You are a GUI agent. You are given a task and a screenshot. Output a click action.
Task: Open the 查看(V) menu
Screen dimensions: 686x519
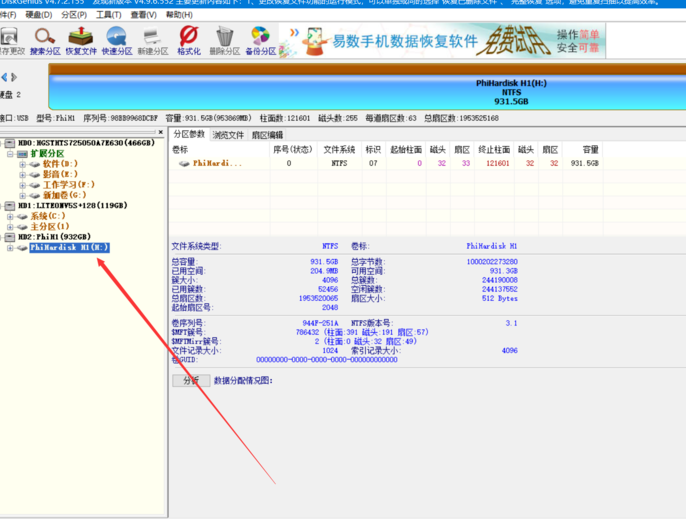tap(144, 15)
